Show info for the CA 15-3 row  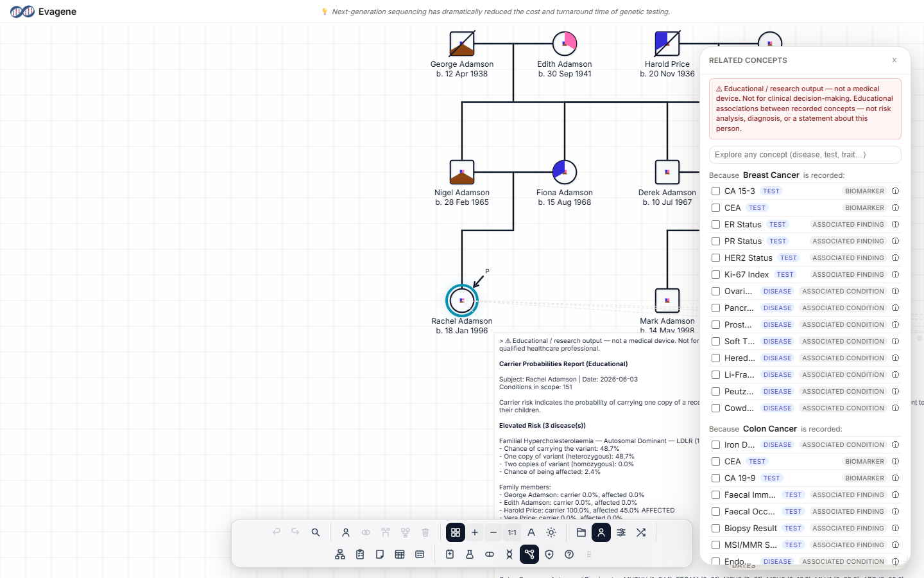point(895,191)
